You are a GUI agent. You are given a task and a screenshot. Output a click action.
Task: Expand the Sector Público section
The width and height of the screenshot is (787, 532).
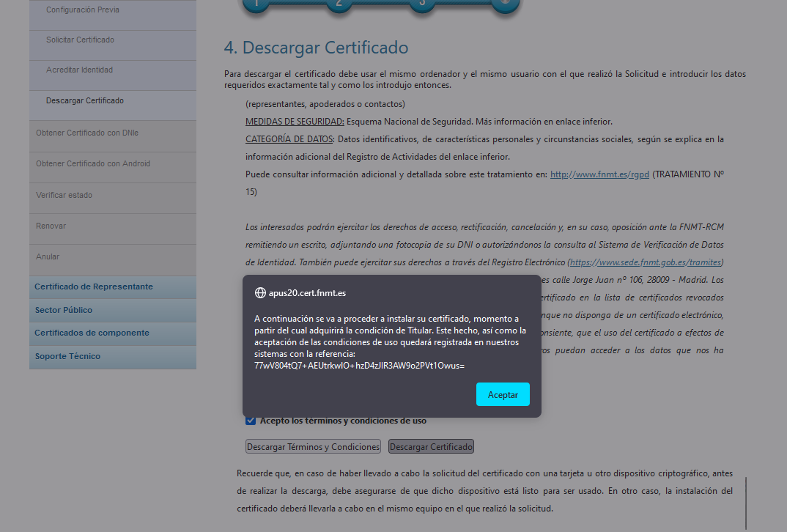pos(64,310)
